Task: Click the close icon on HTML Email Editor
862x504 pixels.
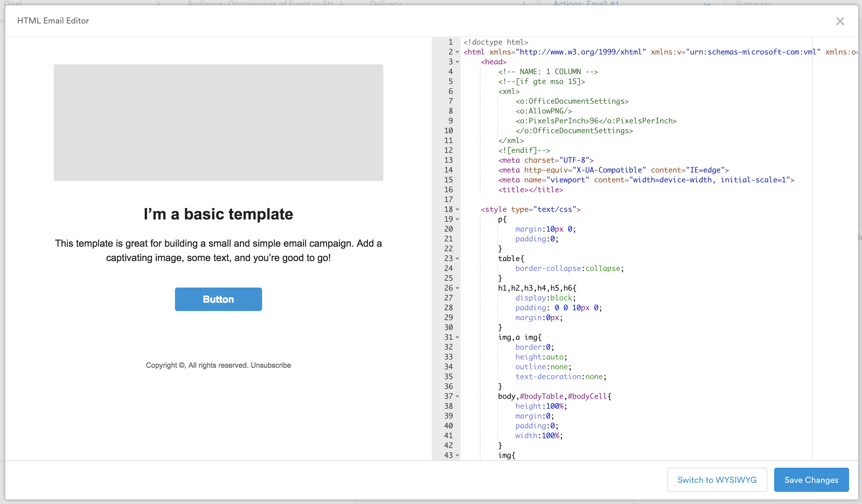Action: [x=840, y=21]
